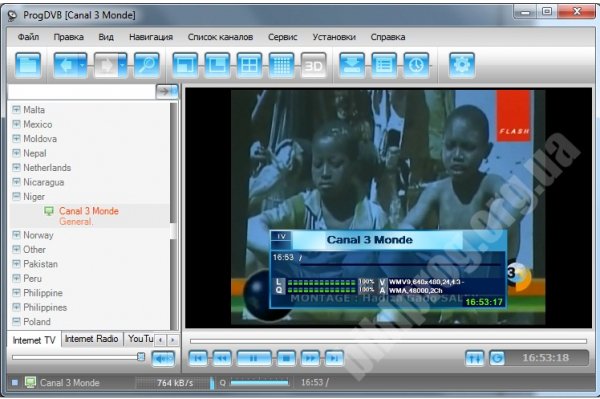Screen dimensions: 600x399
Task: Switch to fullscreen video layout icon
Action: [x=185, y=65]
